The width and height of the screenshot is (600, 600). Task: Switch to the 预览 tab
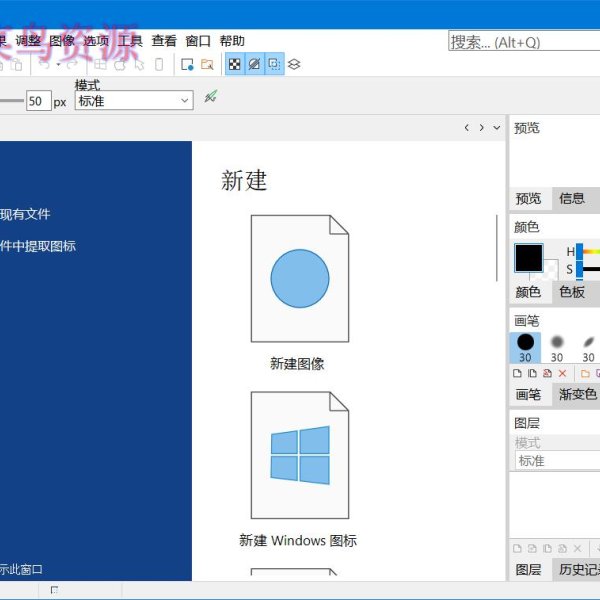click(528, 199)
